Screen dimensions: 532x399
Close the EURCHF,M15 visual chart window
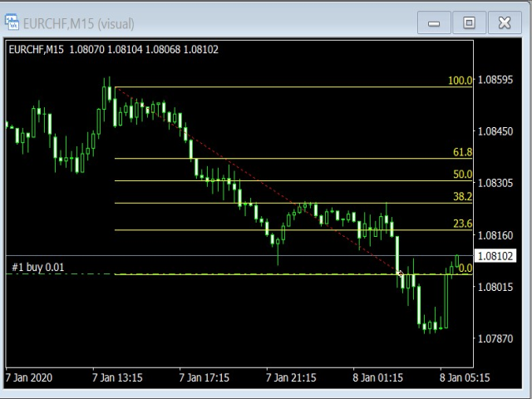(x=505, y=22)
